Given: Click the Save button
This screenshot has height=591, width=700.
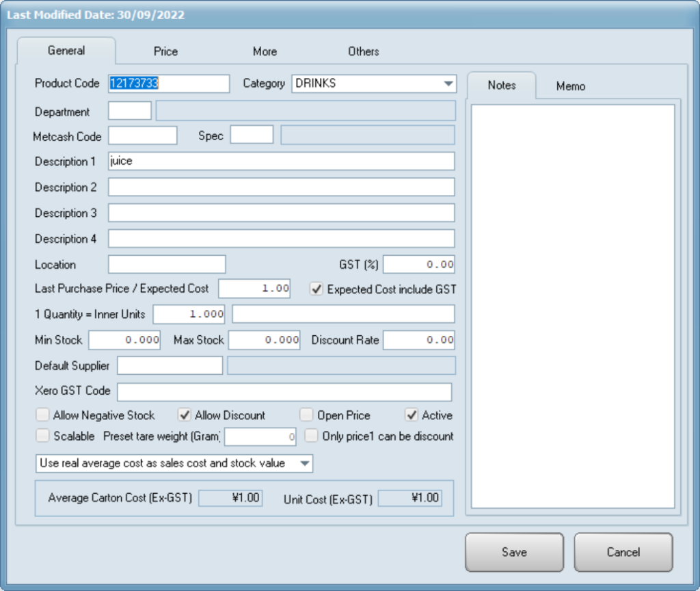Looking at the screenshot, I should [514, 552].
